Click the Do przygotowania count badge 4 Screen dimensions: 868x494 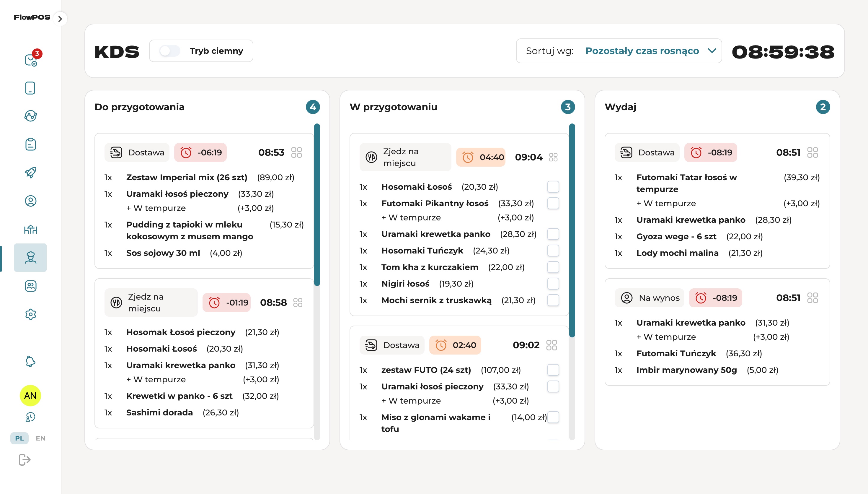pos(313,107)
